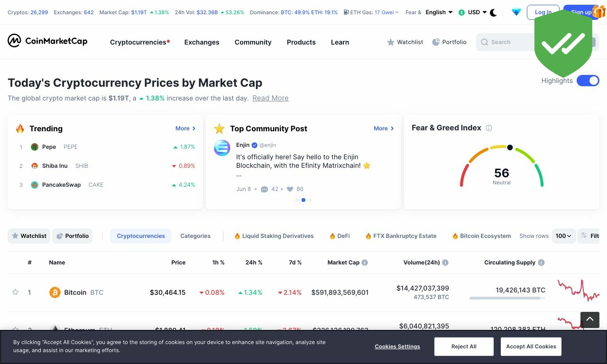Open the Community menu
Screen dimensions: 607x364
coord(253,42)
